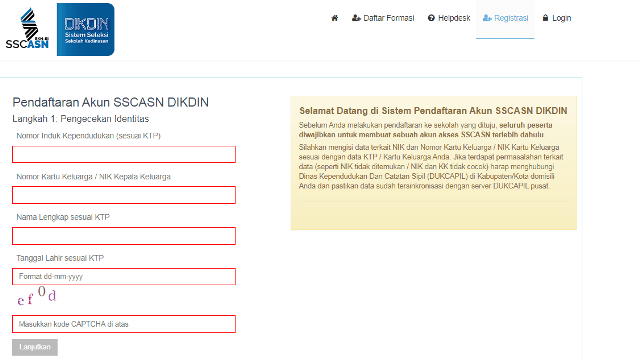Image resolution: width=640 pixels, height=360 pixels.
Task: Click paragraph starting Sebelum Anda melakukan pendaftaran
Action: [x=426, y=130]
